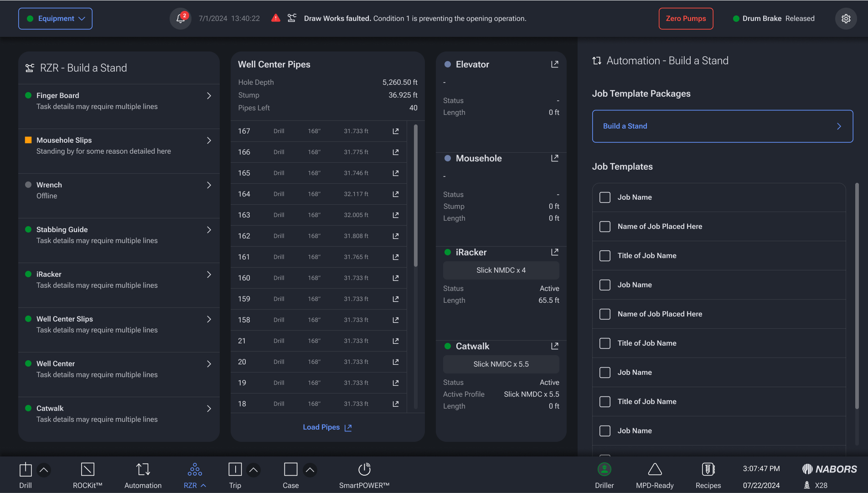Check the first Job Name checkbox
The height and width of the screenshot is (493, 868).
pos(605,197)
